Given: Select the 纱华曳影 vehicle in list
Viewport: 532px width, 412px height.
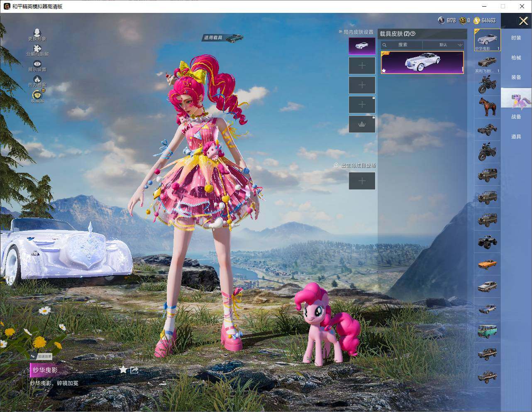Looking at the screenshot, I should point(487,40).
